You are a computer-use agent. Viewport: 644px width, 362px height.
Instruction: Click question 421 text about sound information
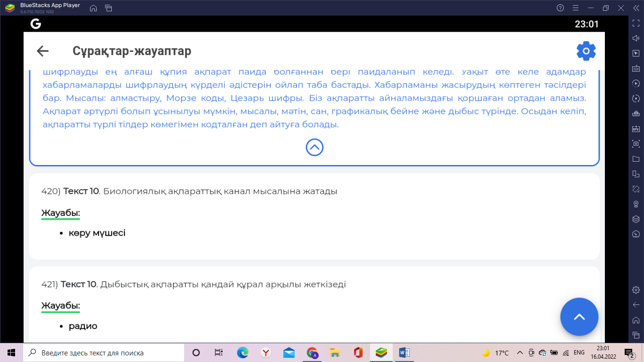pos(194,285)
